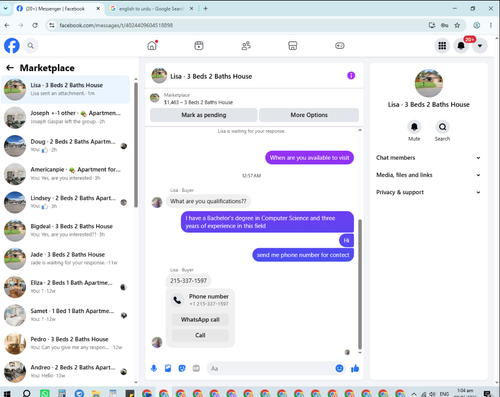Open Doug - 2 Beds 2 Baths chat
The image size is (500, 397).
[x=66, y=146]
